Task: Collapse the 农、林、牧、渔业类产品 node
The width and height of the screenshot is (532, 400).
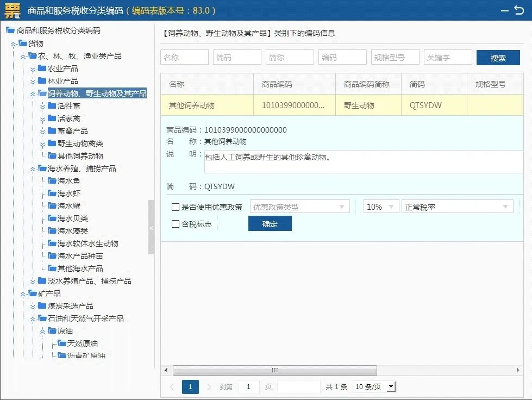Action: tap(23, 57)
